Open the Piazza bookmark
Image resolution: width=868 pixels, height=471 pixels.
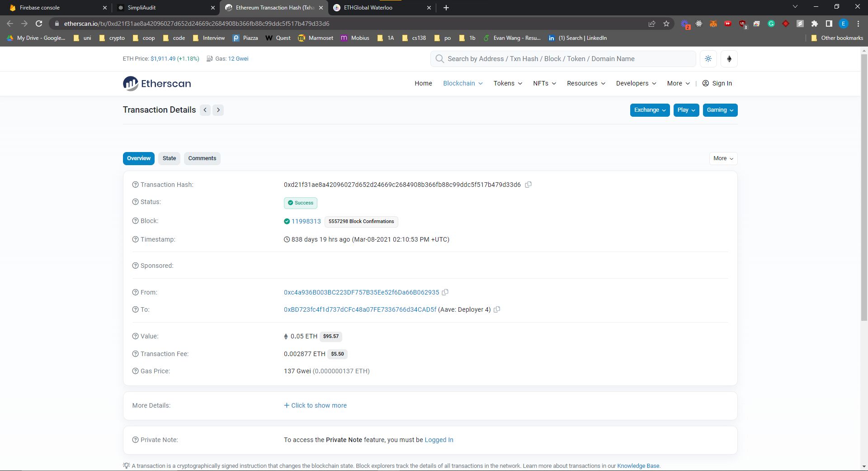[245, 38]
